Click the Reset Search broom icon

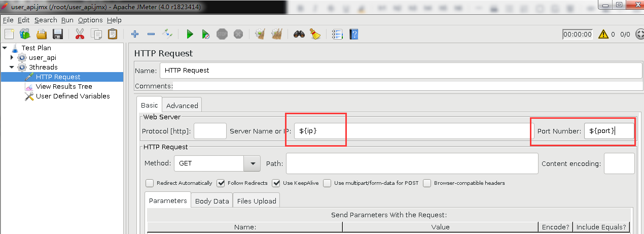[x=315, y=34]
